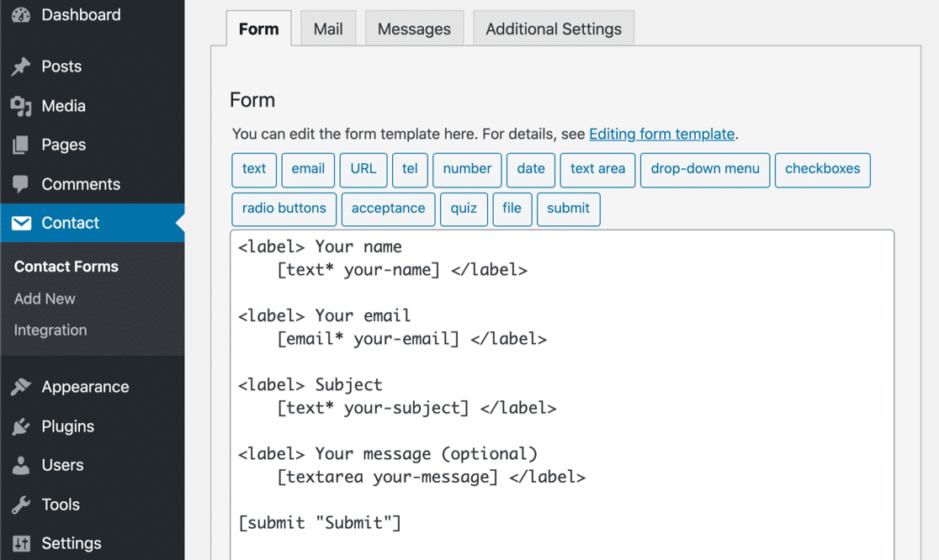The width and height of the screenshot is (939, 560).
Task: Switch to the Mail tab
Action: 328,28
